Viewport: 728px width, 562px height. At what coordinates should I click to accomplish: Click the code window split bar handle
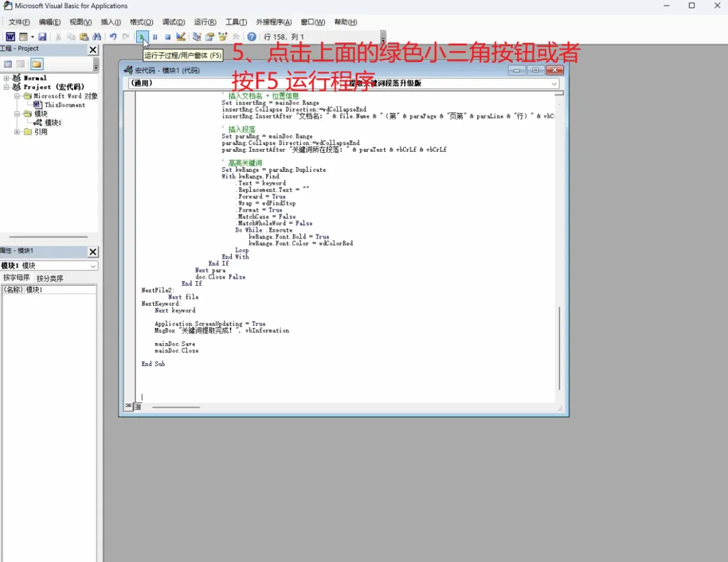tap(559, 93)
